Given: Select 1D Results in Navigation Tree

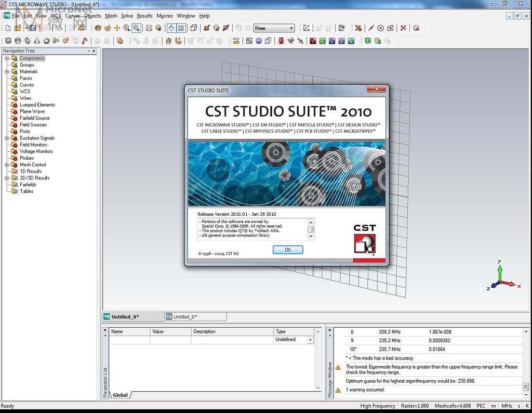Looking at the screenshot, I should tap(31, 172).
